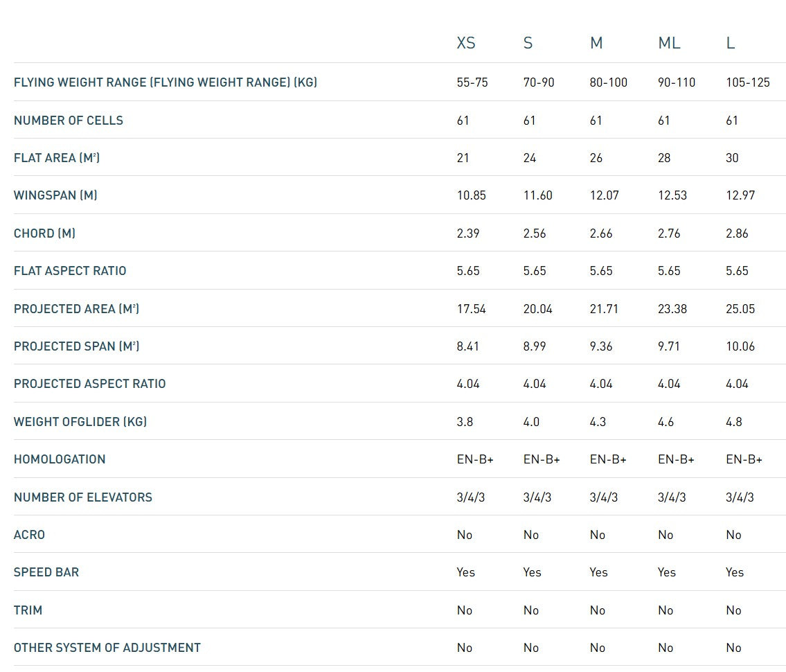Click the Flying Weight Range row label
Image resolution: width=786 pixels, height=672 pixels.
tap(165, 82)
